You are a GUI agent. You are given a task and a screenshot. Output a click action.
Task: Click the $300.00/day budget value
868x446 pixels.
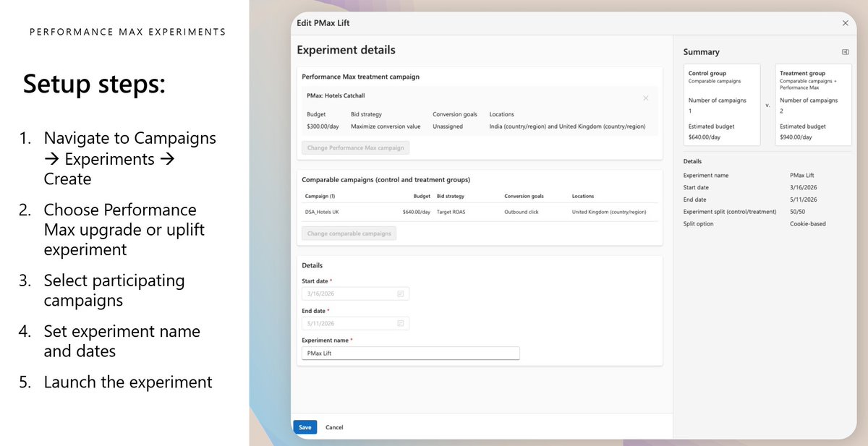click(x=322, y=126)
